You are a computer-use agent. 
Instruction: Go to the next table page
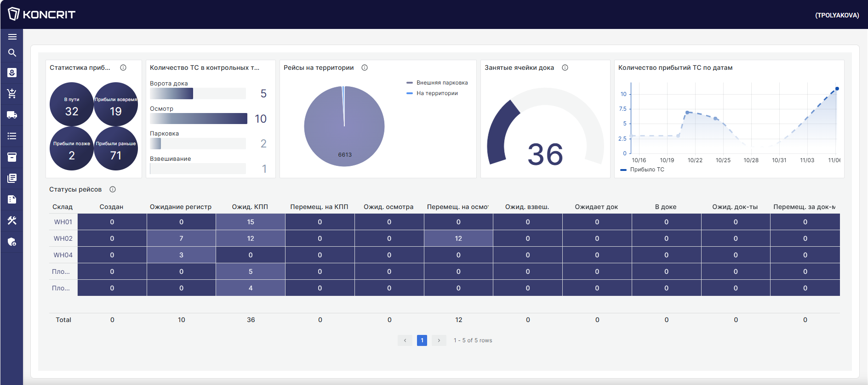point(439,340)
